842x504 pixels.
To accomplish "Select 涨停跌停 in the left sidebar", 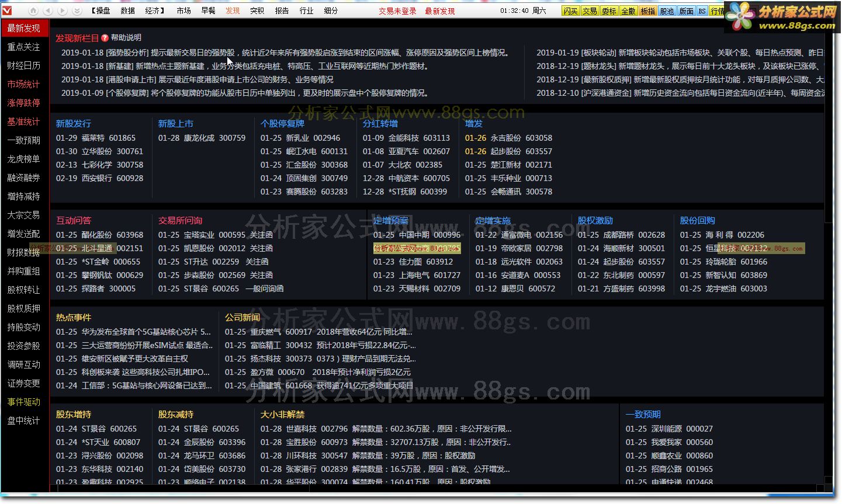I will [24, 103].
